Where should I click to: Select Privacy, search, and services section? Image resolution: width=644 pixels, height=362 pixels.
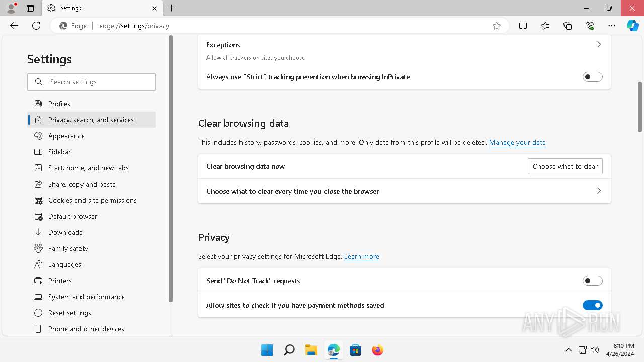coord(92,120)
